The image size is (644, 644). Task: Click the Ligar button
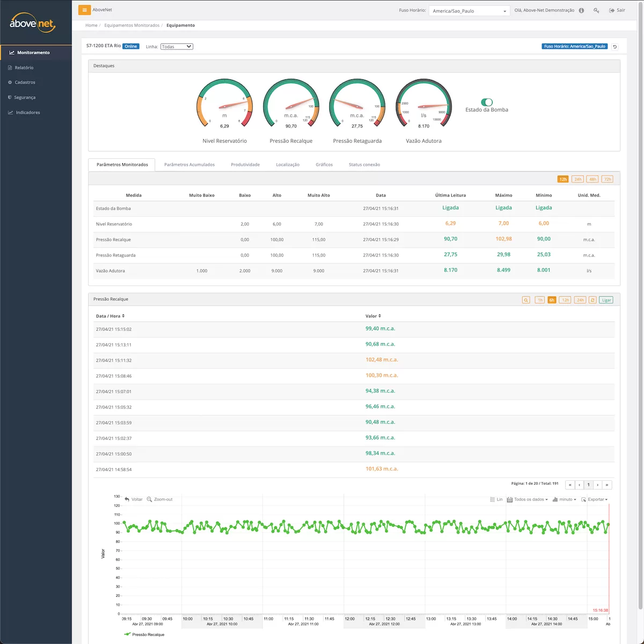pyautogui.click(x=606, y=300)
